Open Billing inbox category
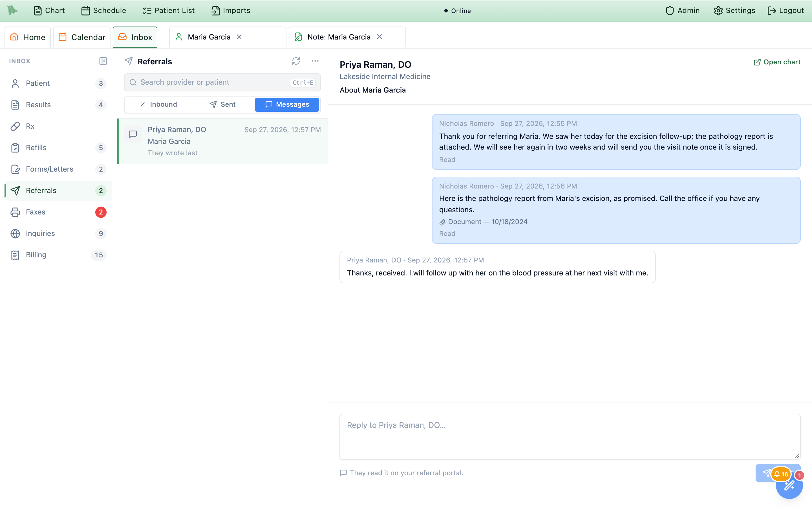This screenshot has height=508, width=812. (x=58, y=255)
